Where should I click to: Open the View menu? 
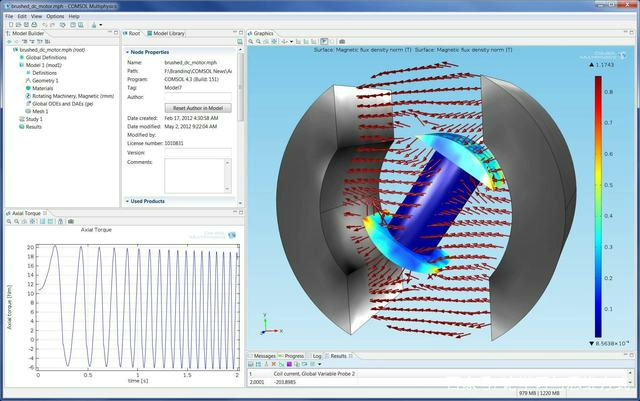(x=36, y=16)
